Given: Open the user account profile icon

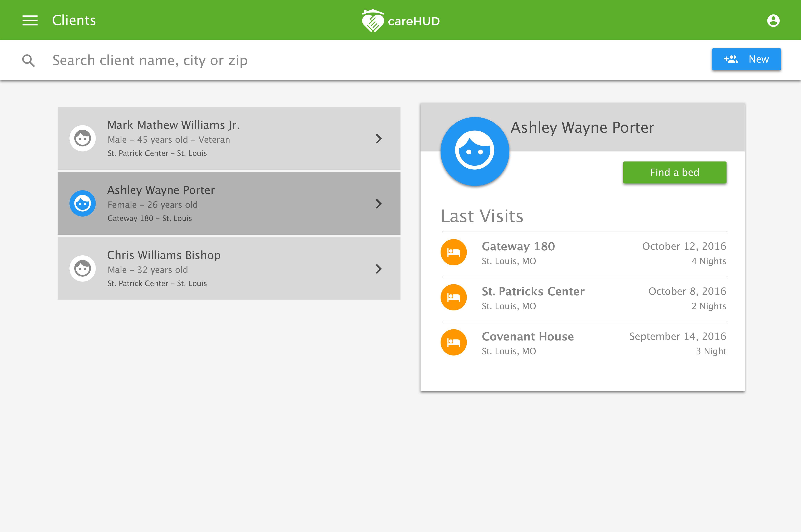Looking at the screenshot, I should (773, 20).
